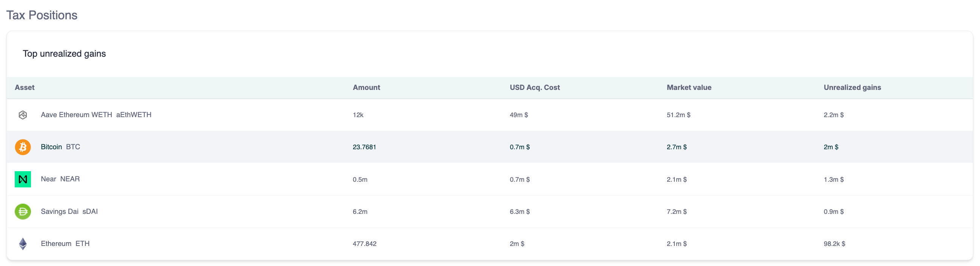Click the Ethereum diamond logo icon

tap(23, 244)
